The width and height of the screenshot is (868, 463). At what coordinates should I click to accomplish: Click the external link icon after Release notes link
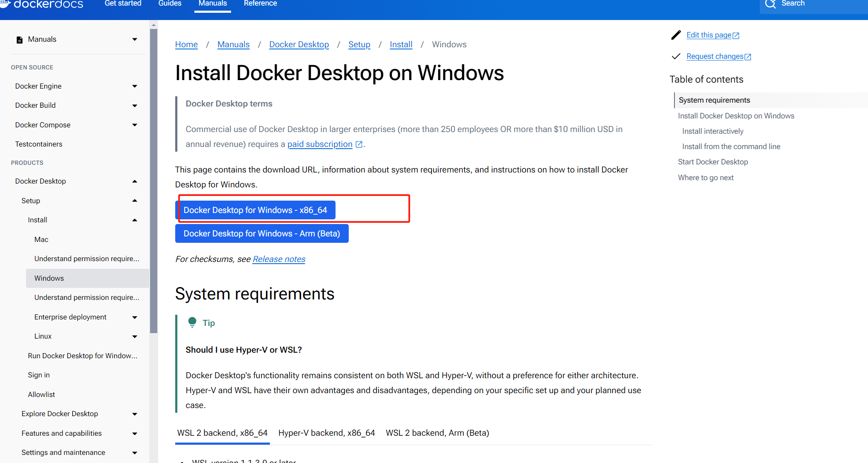(x=308, y=259)
